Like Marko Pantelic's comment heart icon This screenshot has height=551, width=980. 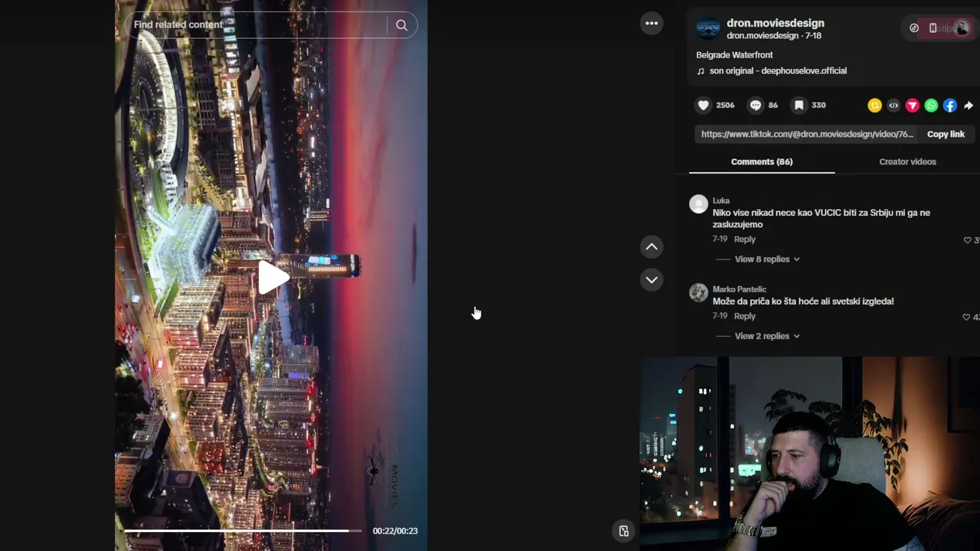coord(966,317)
